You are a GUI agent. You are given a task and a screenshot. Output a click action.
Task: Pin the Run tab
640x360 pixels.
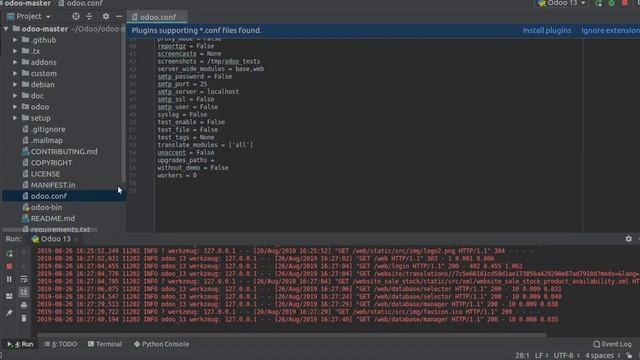click(x=9, y=313)
